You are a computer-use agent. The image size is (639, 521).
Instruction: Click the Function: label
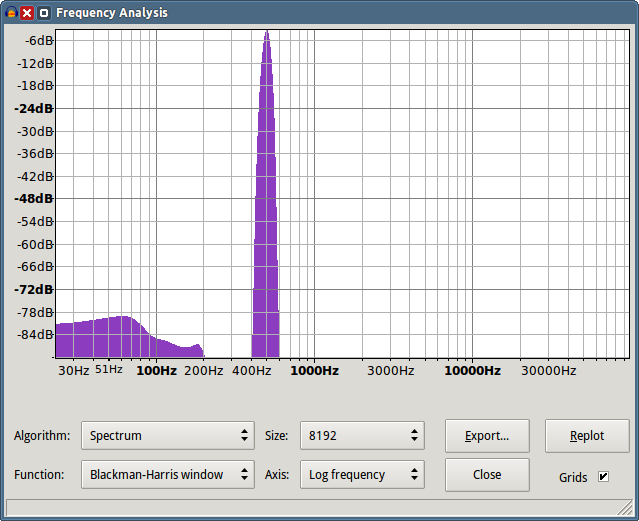(39, 475)
